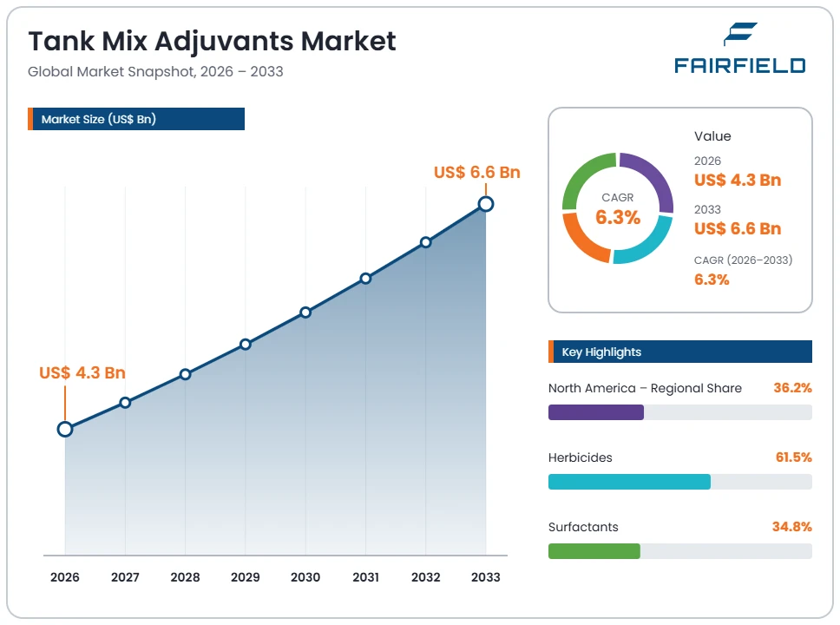Select the 2032 data point marker
This screenshot has height=625, width=840.
[425, 242]
